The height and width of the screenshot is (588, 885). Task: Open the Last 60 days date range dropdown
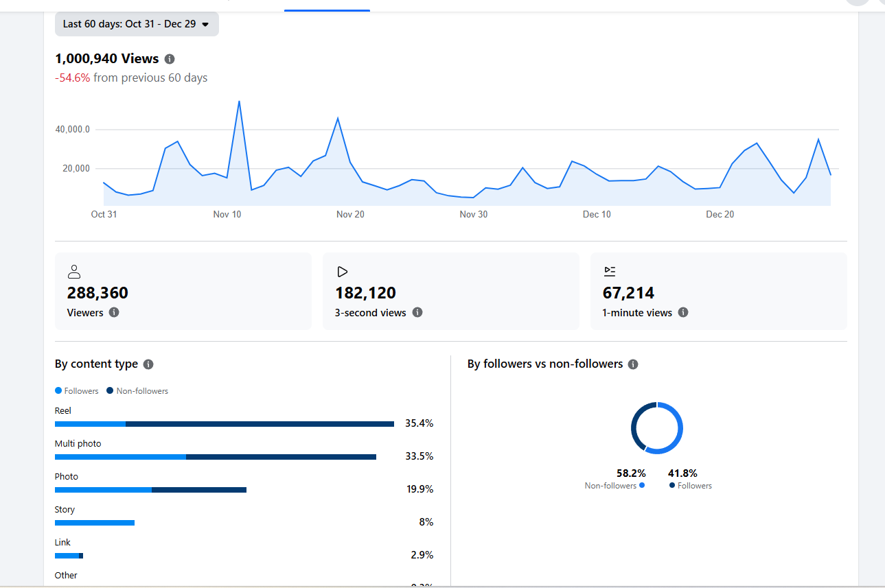coord(137,24)
